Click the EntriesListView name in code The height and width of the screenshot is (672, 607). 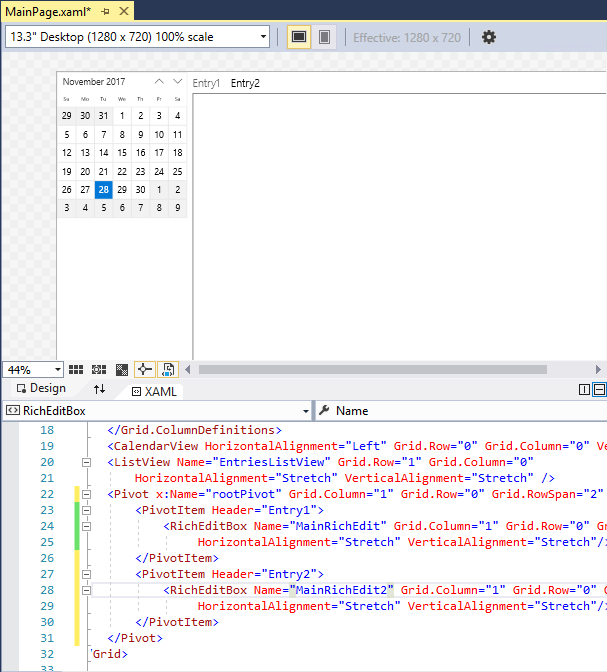tap(272, 462)
